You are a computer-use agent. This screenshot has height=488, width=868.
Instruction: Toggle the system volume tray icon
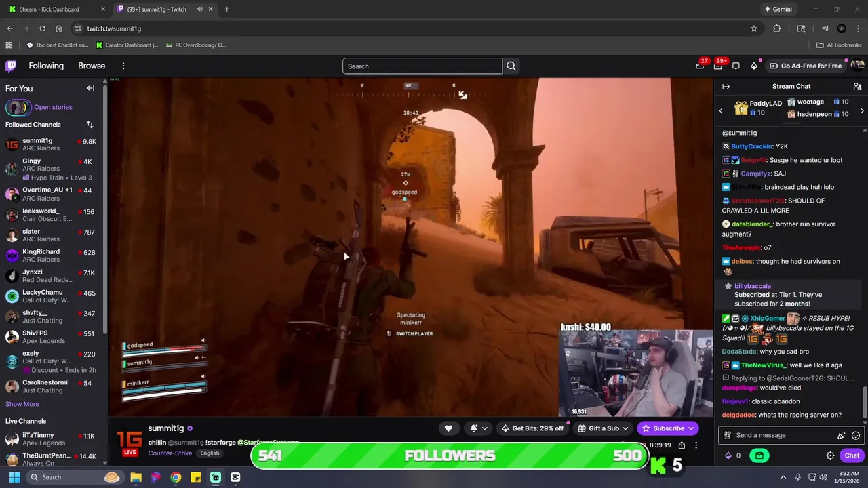823,477
